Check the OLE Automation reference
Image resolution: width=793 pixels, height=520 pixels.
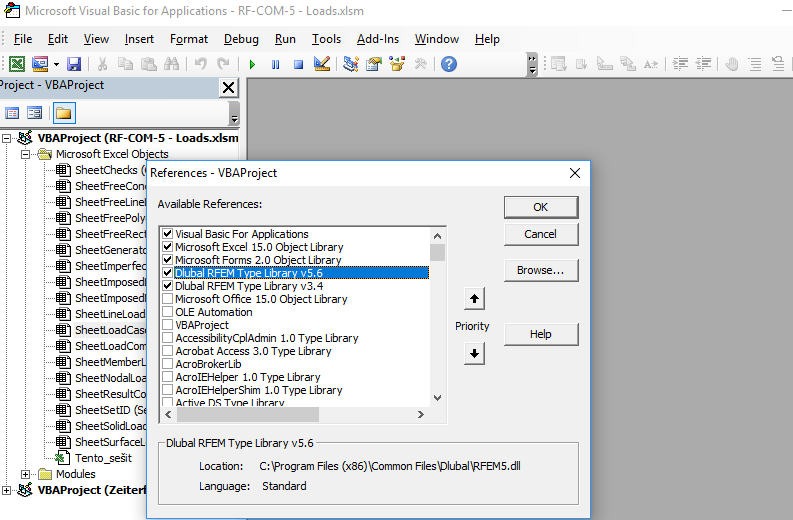coord(167,312)
